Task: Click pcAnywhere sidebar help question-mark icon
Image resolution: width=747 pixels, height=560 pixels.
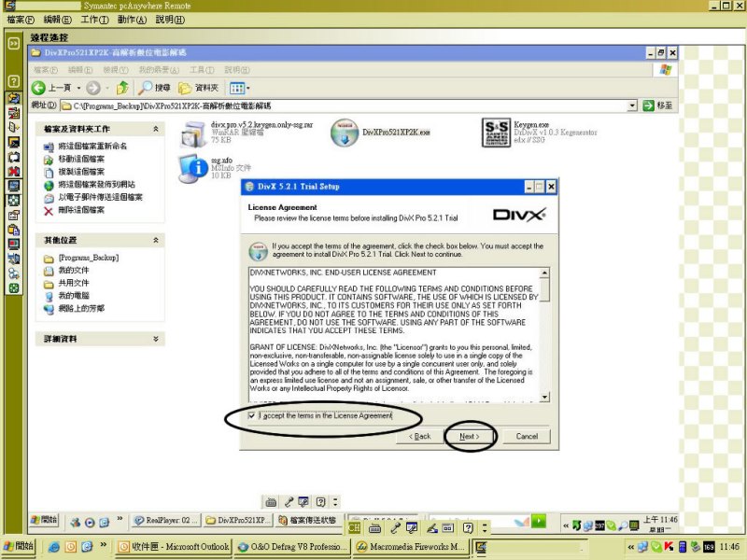Action: tap(13, 81)
